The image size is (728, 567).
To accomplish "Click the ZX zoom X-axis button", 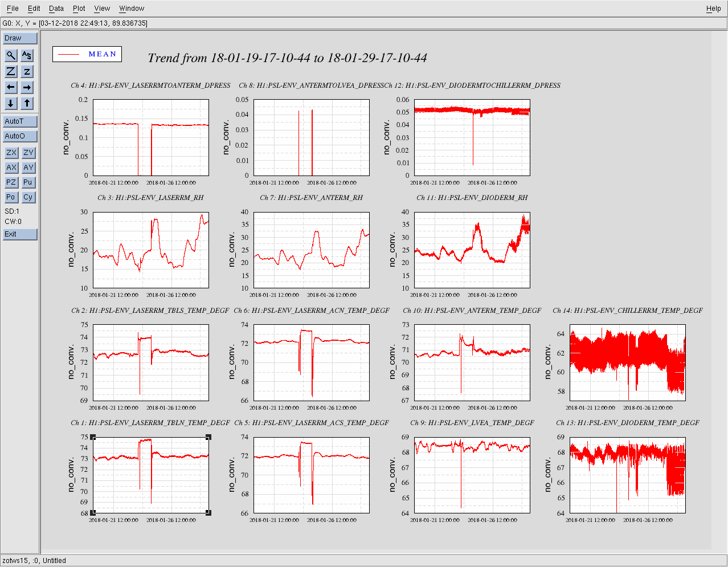I will point(11,153).
